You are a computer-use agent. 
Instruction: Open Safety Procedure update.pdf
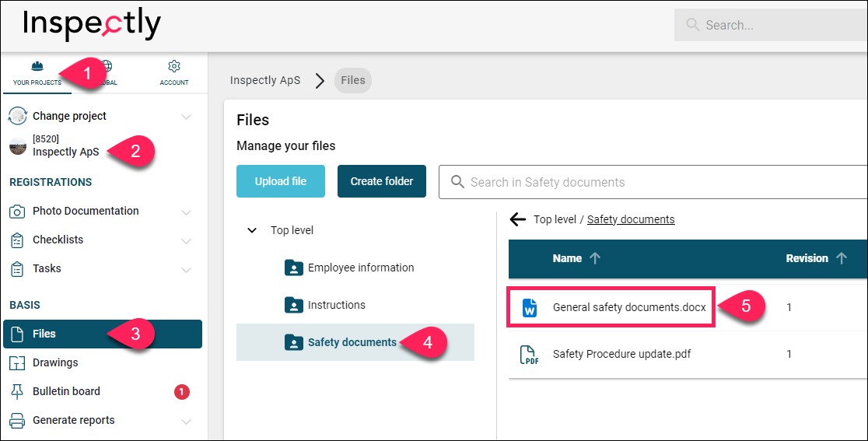click(x=621, y=354)
